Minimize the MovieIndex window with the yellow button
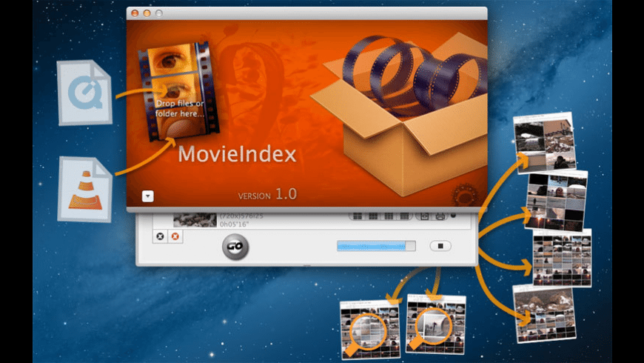 point(147,13)
